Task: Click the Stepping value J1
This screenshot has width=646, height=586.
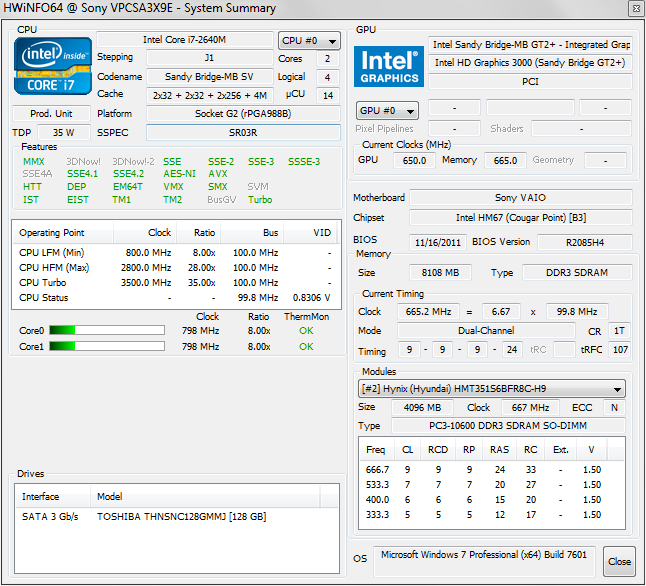Action: 209,57
